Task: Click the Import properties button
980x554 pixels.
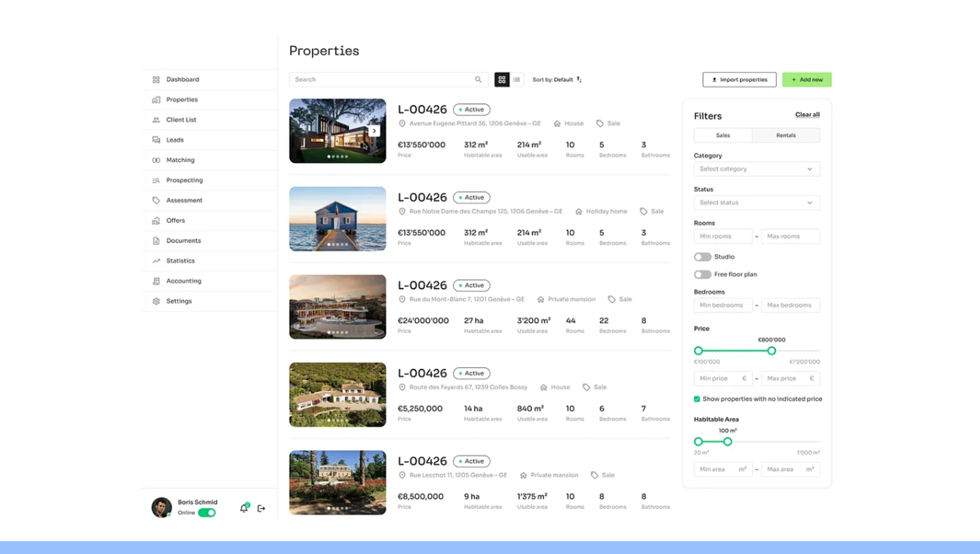Action: pos(739,80)
